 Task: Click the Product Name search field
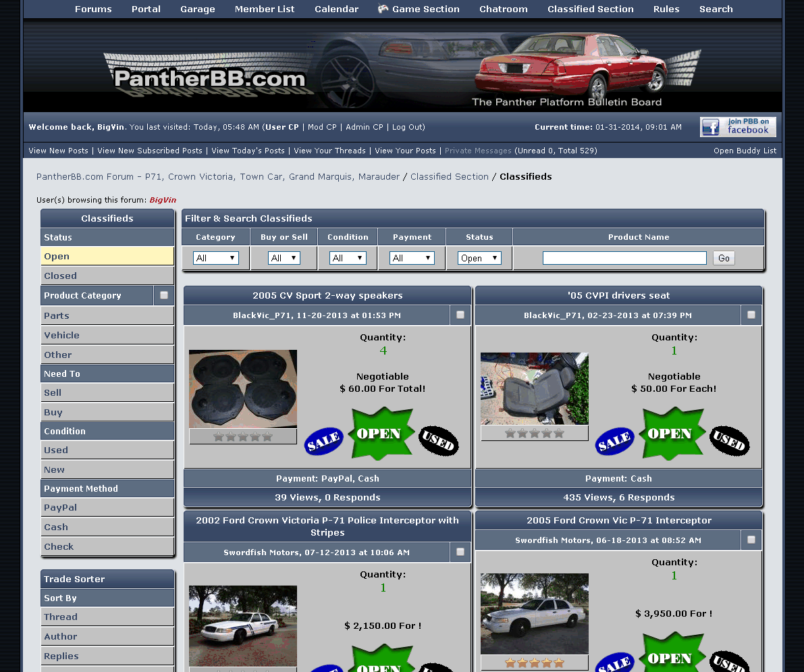coord(624,258)
